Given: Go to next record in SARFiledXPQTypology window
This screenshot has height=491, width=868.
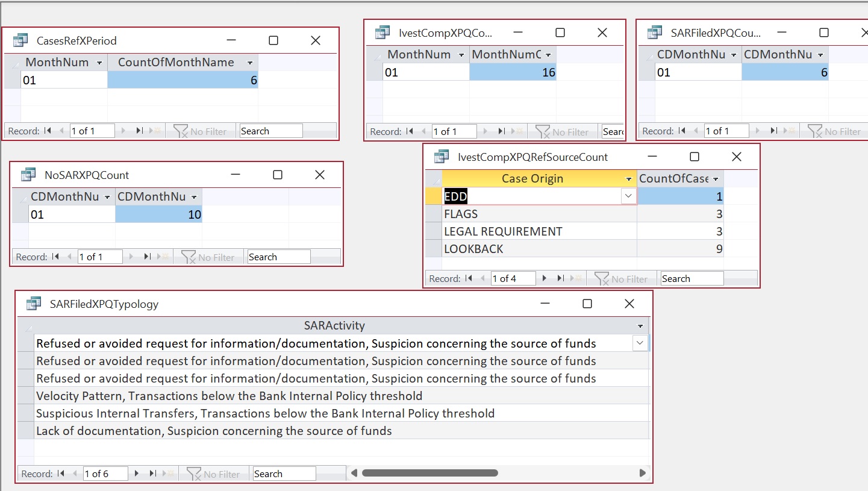Looking at the screenshot, I should point(137,474).
